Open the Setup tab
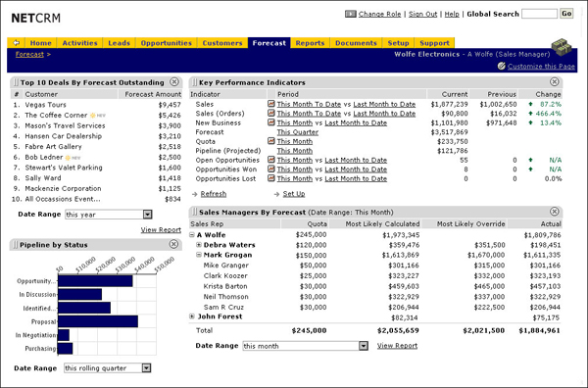The image size is (588, 388). [398, 43]
